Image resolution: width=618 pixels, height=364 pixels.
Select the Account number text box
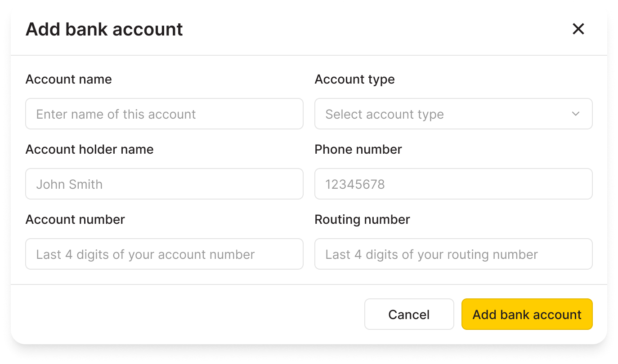164,254
